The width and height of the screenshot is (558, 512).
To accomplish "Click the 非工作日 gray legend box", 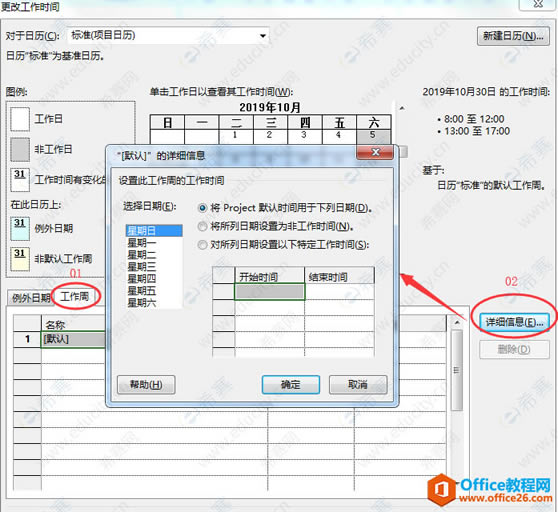I will [x=20, y=149].
